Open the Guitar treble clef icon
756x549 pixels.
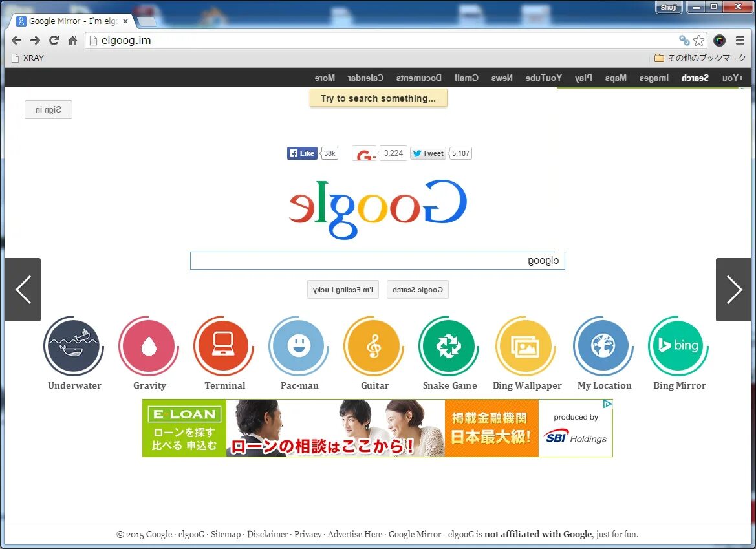374,346
